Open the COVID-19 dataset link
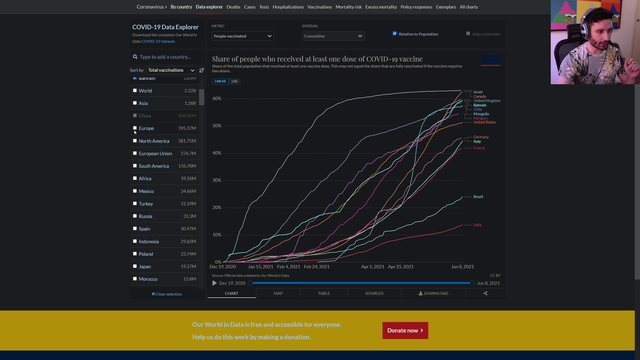The image size is (640, 360). 158,41
